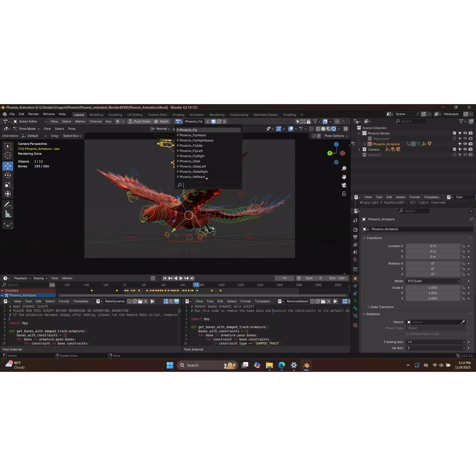The height and width of the screenshot is (476, 476).
Task: Select the Measure tool
Action: (x=8, y=214)
